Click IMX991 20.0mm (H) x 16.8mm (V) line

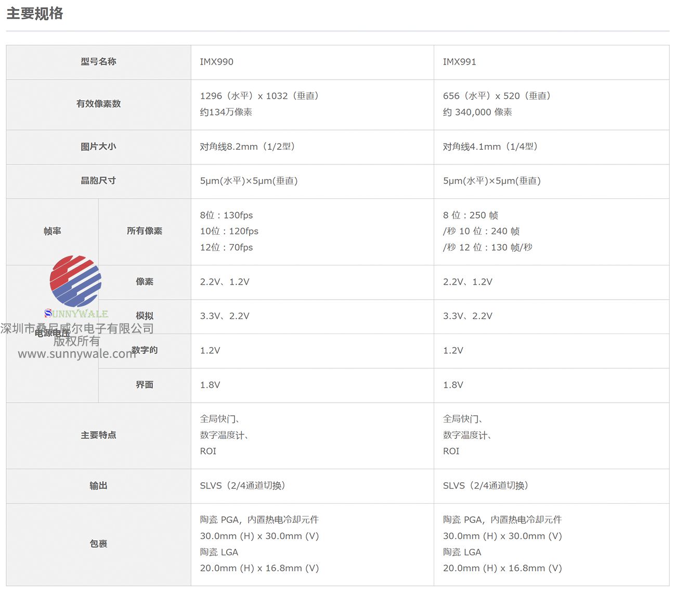click(x=502, y=568)
